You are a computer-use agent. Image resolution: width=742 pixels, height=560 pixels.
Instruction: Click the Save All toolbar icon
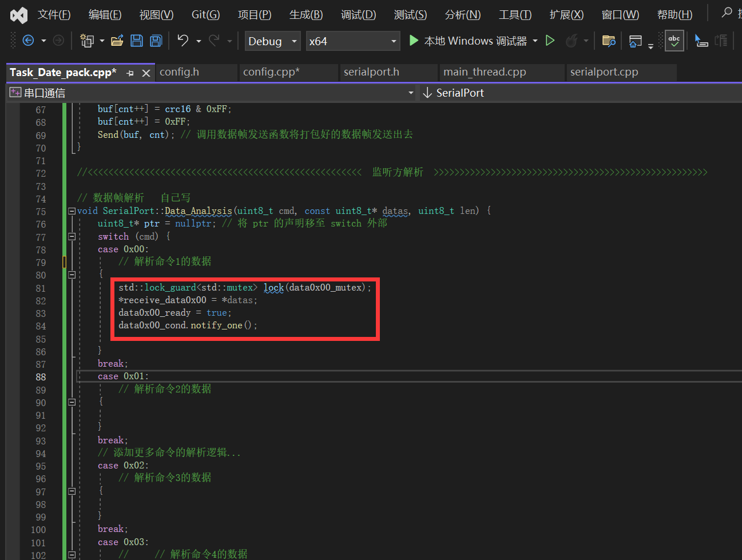tap(156, 41)
